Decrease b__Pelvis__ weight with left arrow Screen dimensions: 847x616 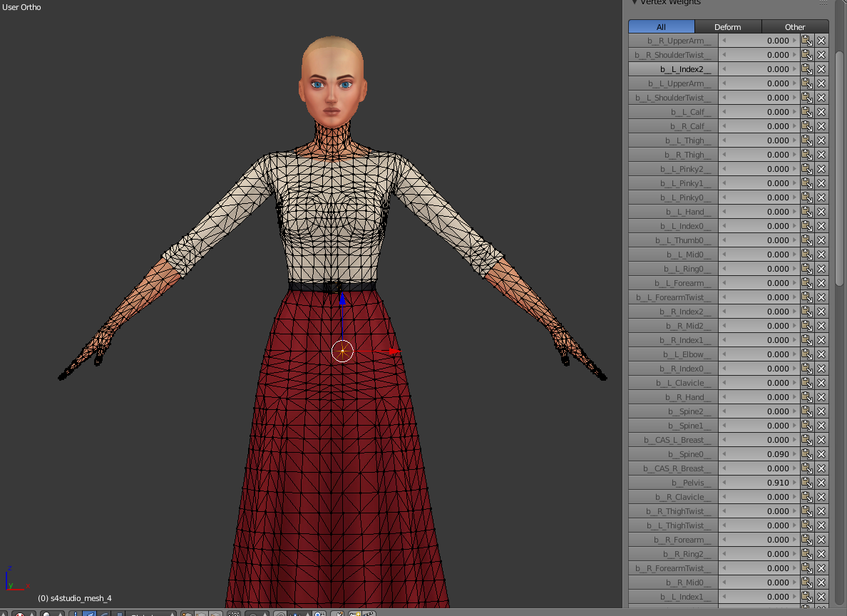click(x=725, y=483)
